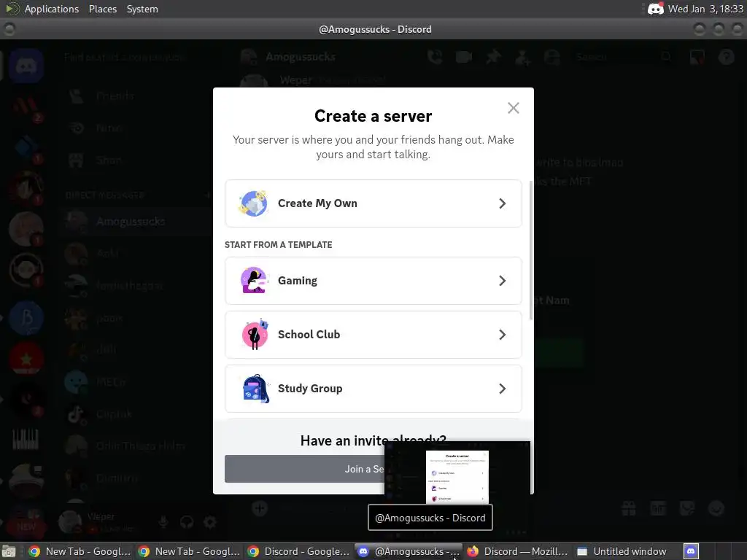The image size is (747, 560).
Task: Switch to Discord - Google Chrome taskbar window
Action: coord(298,551)
